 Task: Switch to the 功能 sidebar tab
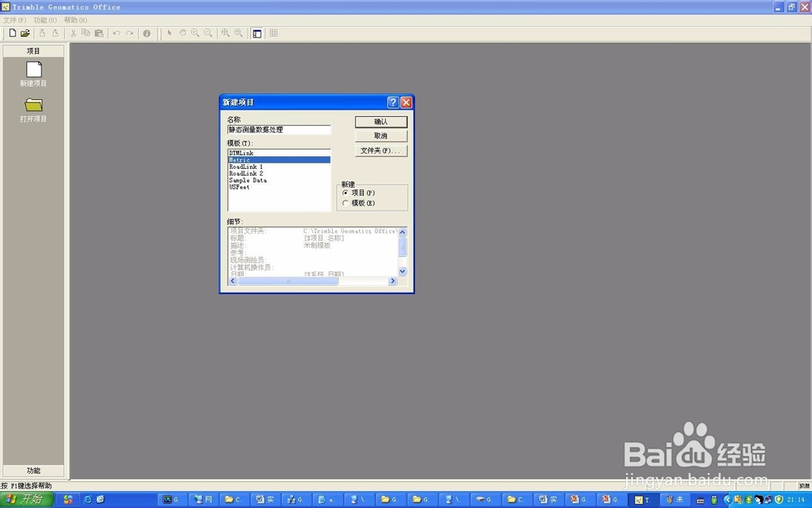coord(33,471)
